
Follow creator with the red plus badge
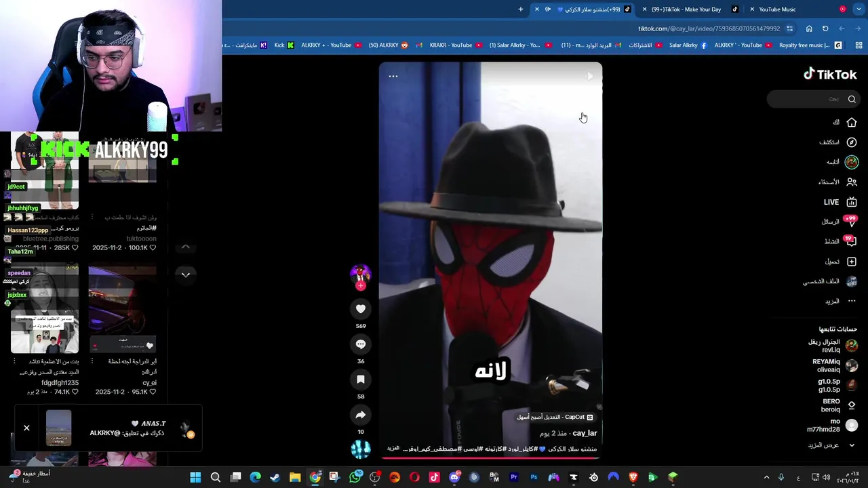tap(361, 286)
